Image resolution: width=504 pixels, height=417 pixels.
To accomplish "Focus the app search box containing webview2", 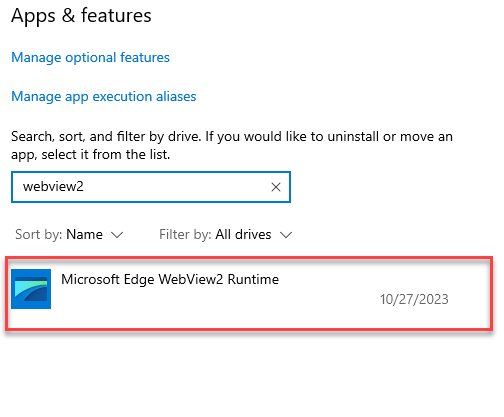I will pyautogui.click(x=151, y=187).
